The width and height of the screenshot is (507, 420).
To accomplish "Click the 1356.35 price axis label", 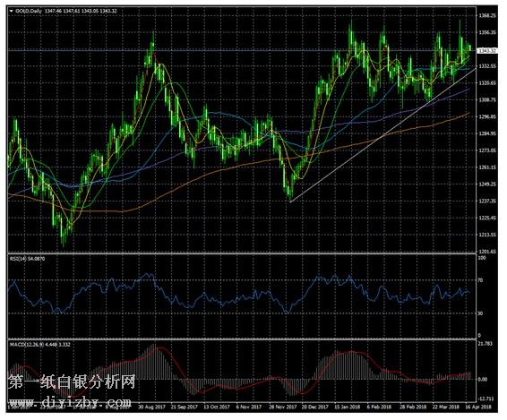I will point(487,32).
